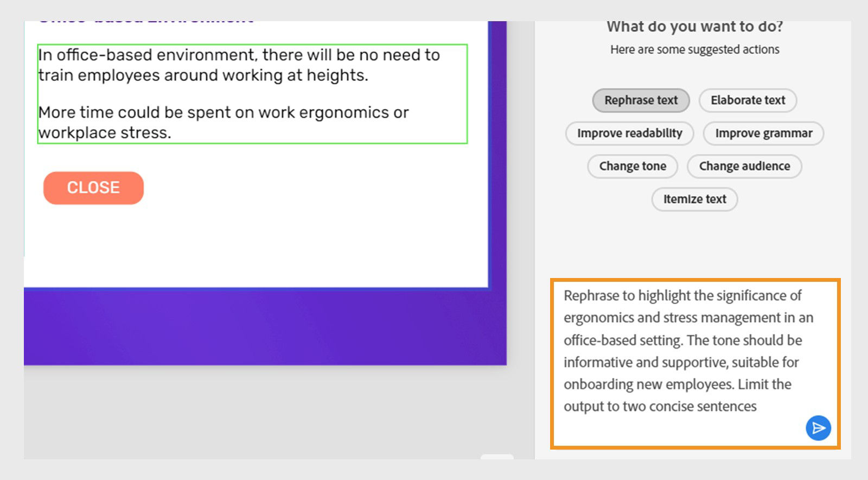Click the suggested actions caption text
This screenshot has width=868, height=480.
point(694,49)
